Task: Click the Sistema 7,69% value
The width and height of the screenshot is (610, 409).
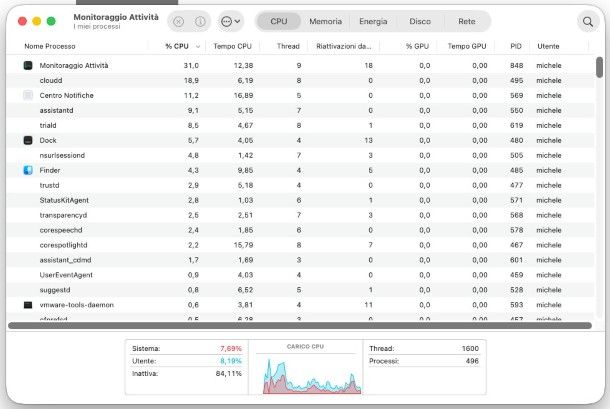Action: coord(231,348)
